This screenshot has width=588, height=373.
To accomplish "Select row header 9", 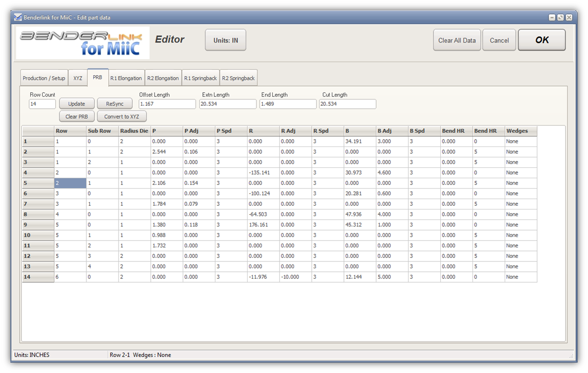I will tap(38, 225).
